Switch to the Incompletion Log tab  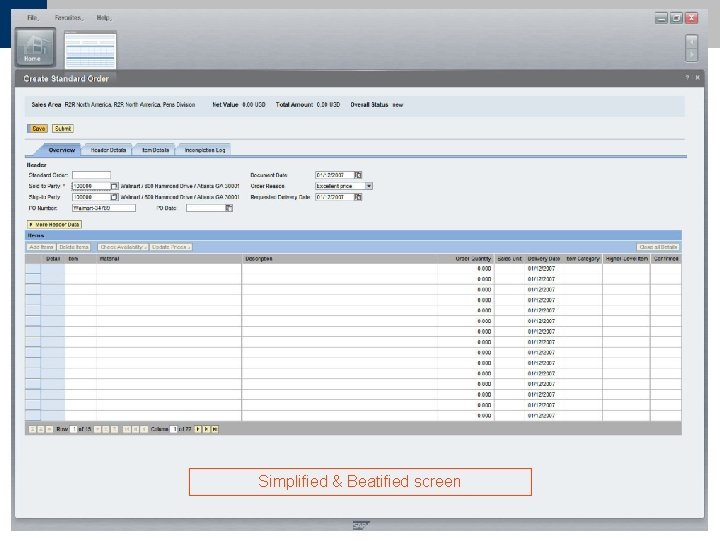(x=204, y=150)
